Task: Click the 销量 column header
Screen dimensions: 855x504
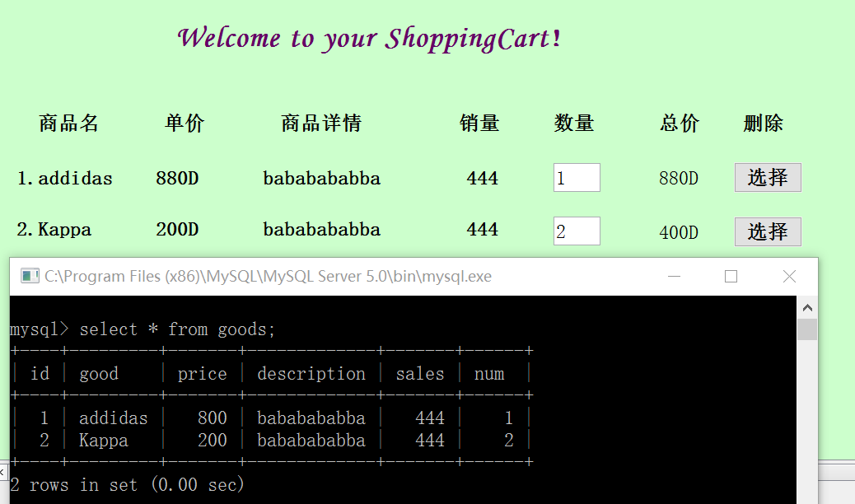Action: tap(479, 124)
